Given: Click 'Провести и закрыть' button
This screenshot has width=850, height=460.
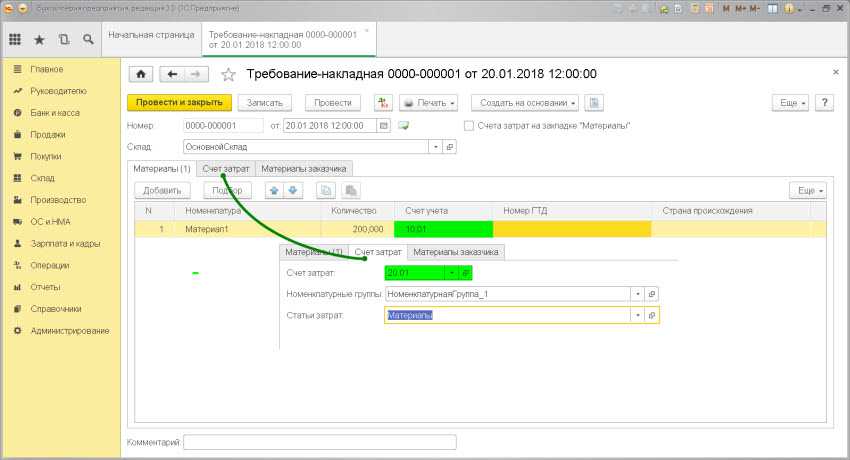Looking at the screenshot, I should tap(180, 103).
